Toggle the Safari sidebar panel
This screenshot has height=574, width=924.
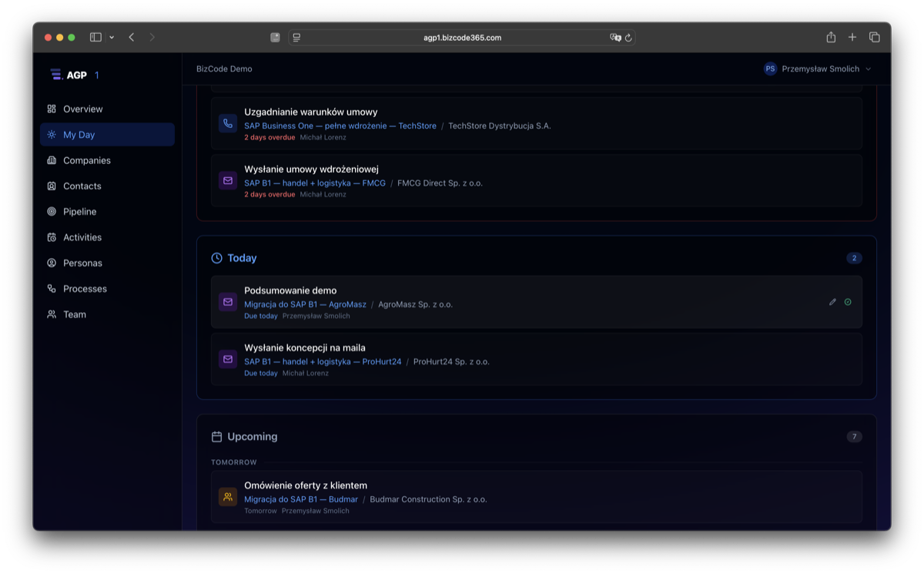point(95,37)
